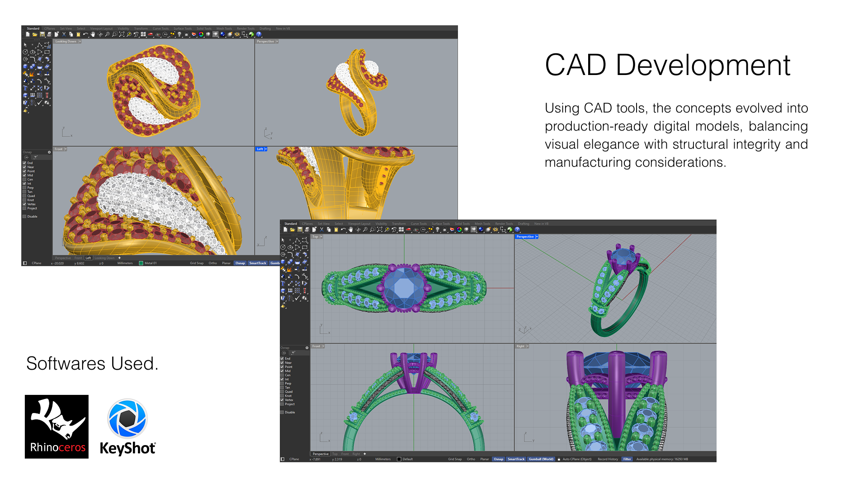Toggle Project osnap checkbox in upper Rhino window
Viewport: 868px width, 488px height.
click(x=24, y=208)
